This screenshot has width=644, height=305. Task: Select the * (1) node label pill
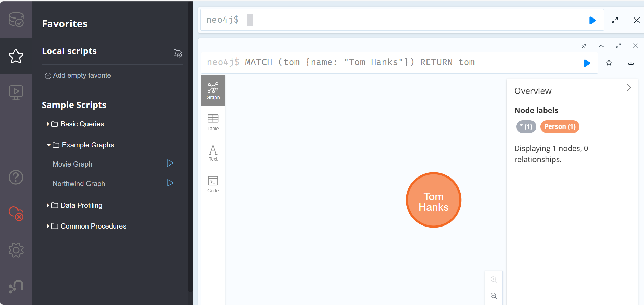(x=526, y=127)
